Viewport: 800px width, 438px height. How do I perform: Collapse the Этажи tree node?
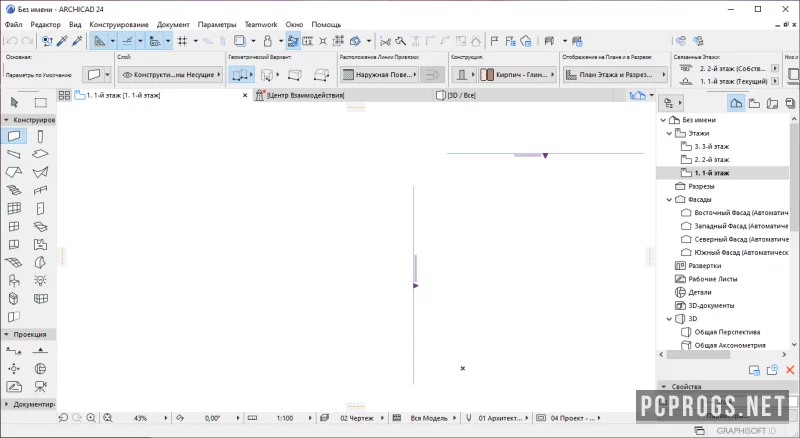[669, 133]
